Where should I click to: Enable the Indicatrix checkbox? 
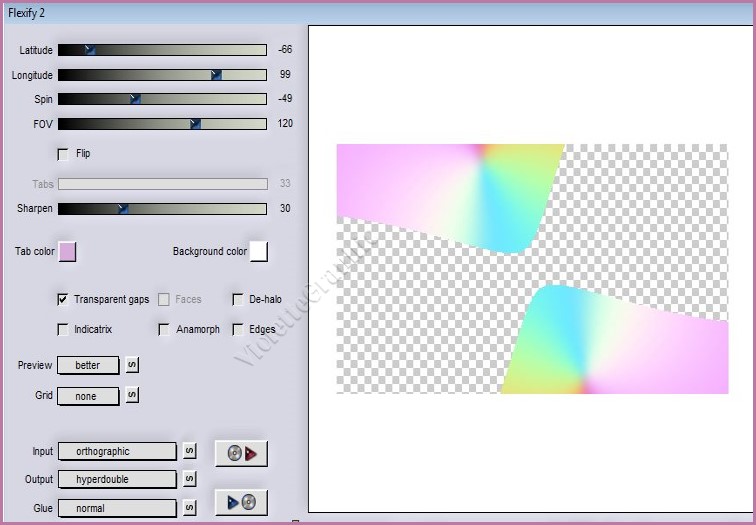pos(63,329)
